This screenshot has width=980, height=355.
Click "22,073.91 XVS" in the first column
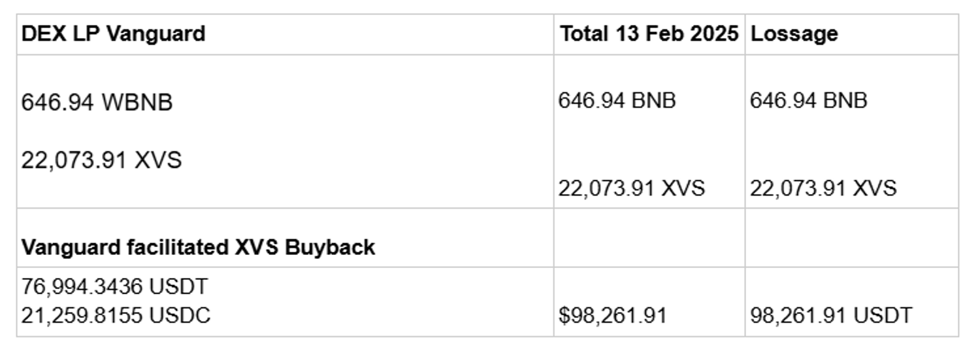pyautogui.click(x=101, y=160)
